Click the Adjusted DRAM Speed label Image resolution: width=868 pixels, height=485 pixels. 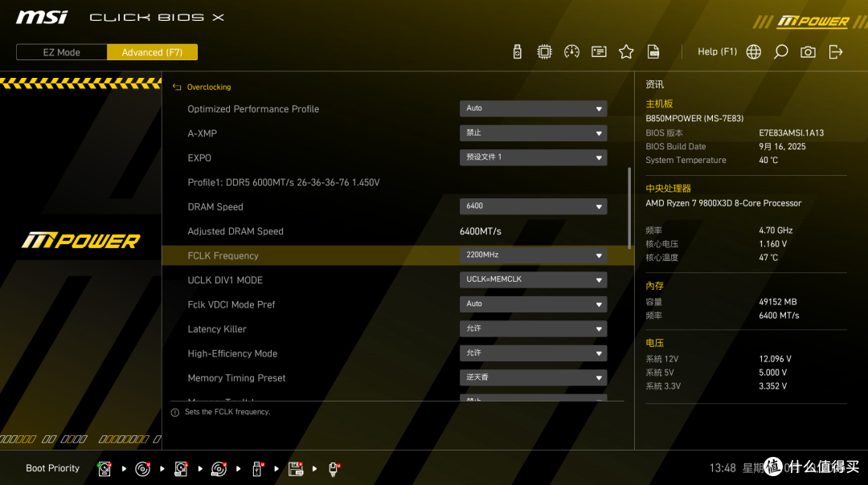tap(235, 231)
